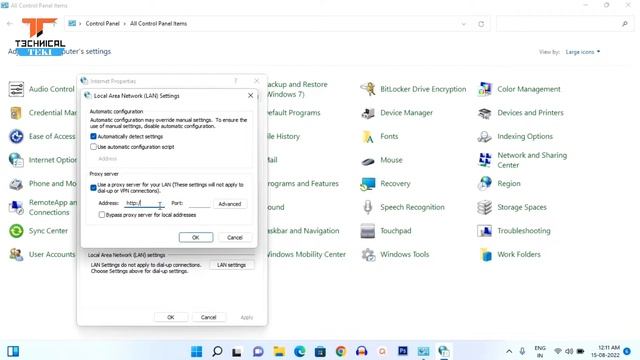Open Color Management icon

point(484,89)
